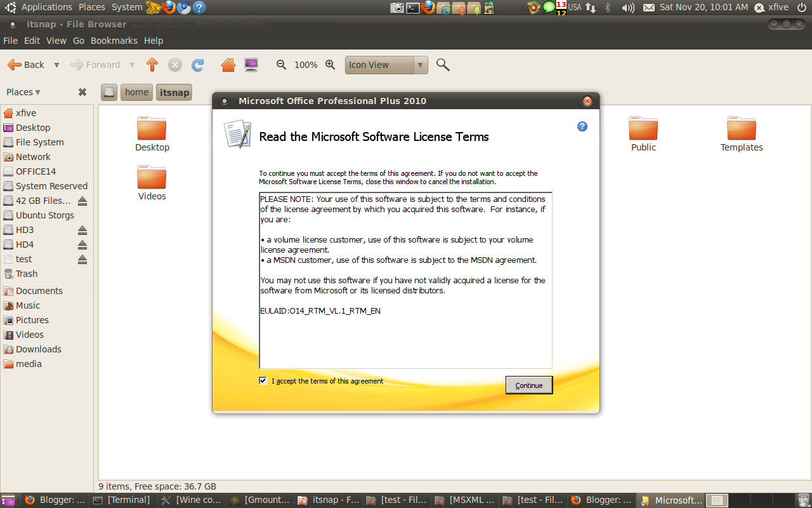The image size is (812, 508).
Task: Select Ubuntu Storgs in the sidebar
Action: click(x=47, y=215)
